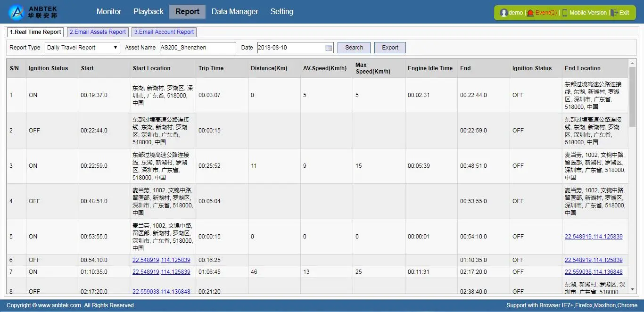Click the Mobile Version phone icon
Viewport: 644px width, 312px height.
tap(565, 13)
